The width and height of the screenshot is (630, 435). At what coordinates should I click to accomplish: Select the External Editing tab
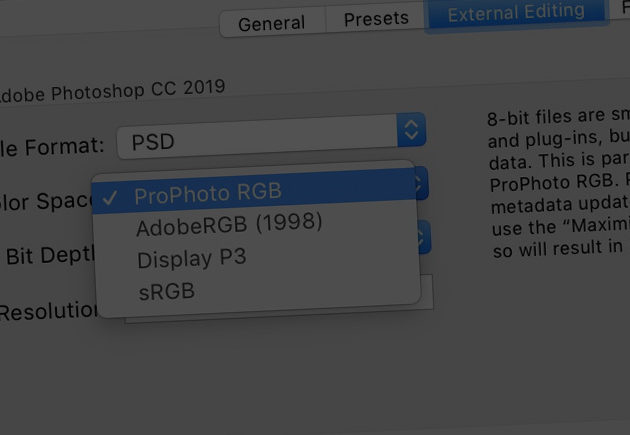(x=516, y=13)
